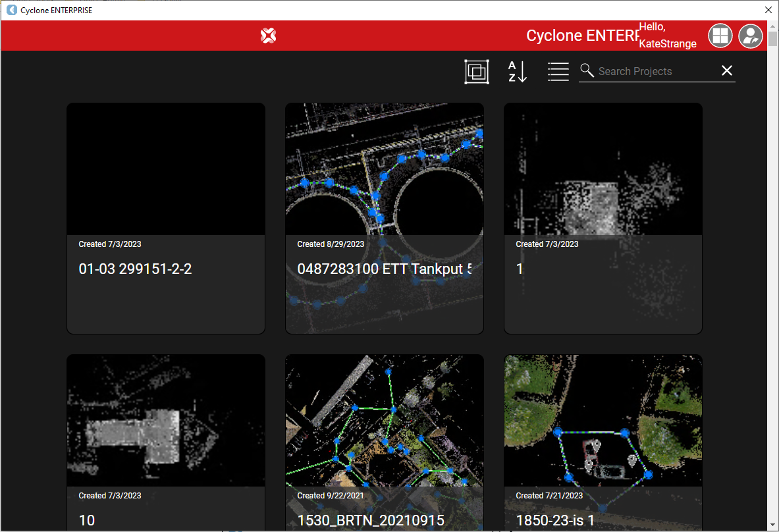779x532 pixels.
Task: Click the Hello, KateStrange greeting text
Action: pos(667,36)
